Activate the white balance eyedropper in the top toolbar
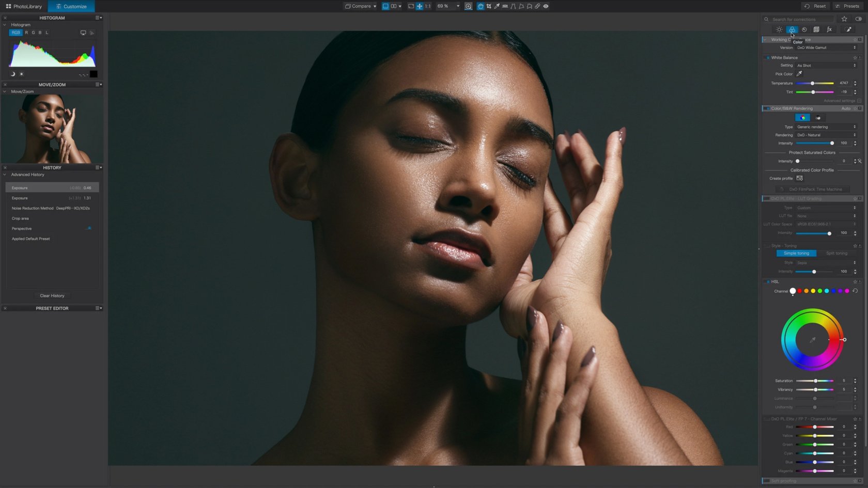Image resolution: width=868 pixels, height=488 pixels. coord(497,6)
